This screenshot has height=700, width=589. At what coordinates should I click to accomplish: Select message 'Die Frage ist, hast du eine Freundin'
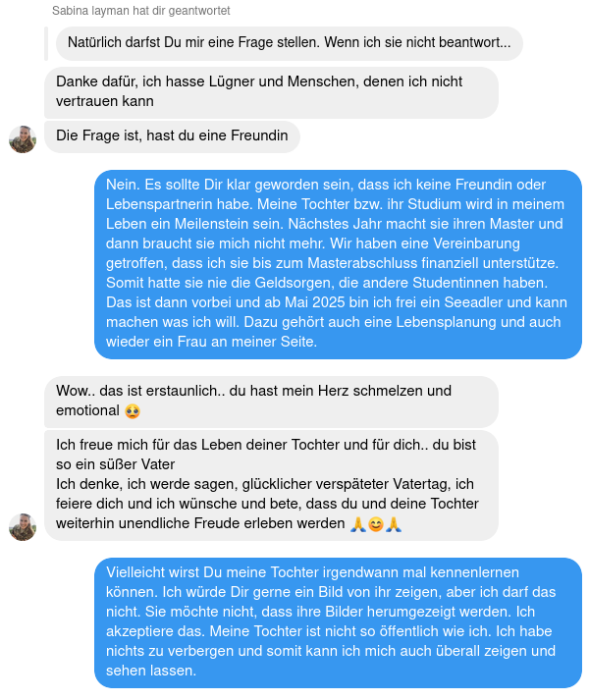click(x=172, y=136)
